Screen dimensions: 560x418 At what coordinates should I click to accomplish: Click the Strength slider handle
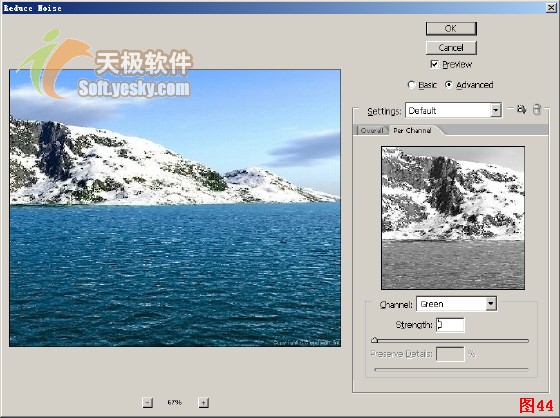(x=374, y=340)
